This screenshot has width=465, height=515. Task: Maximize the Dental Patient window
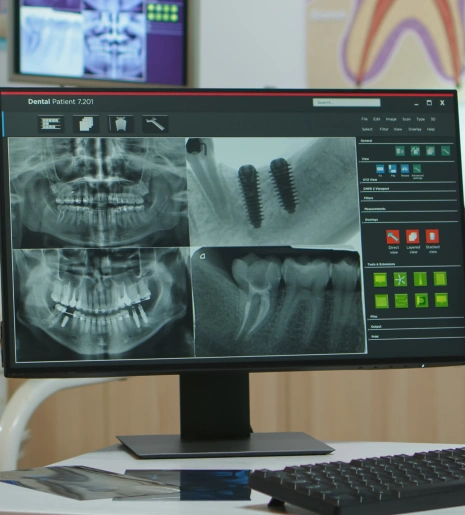coord(429,103)
